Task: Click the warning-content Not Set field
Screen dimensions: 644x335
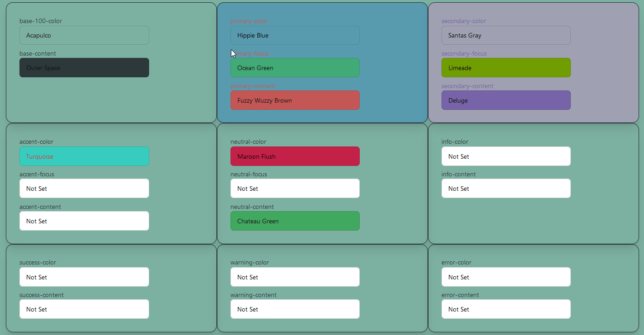Action: tap(295, 309)
